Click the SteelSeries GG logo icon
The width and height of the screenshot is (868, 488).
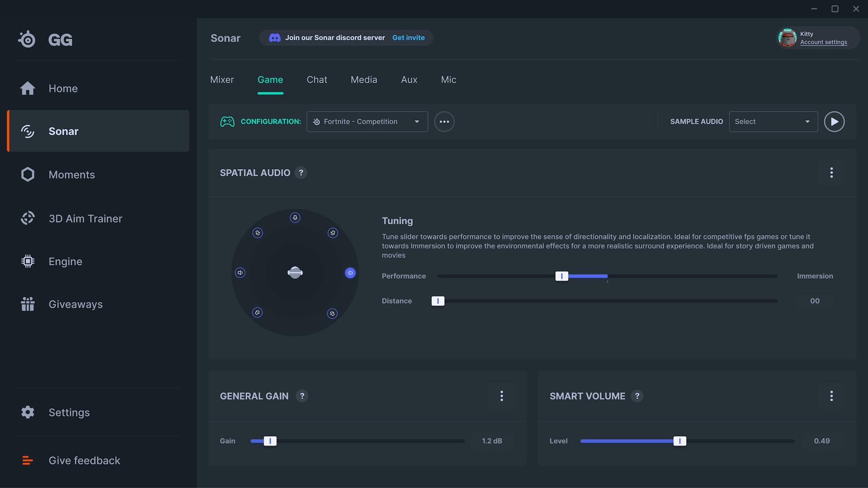(28, 40)
